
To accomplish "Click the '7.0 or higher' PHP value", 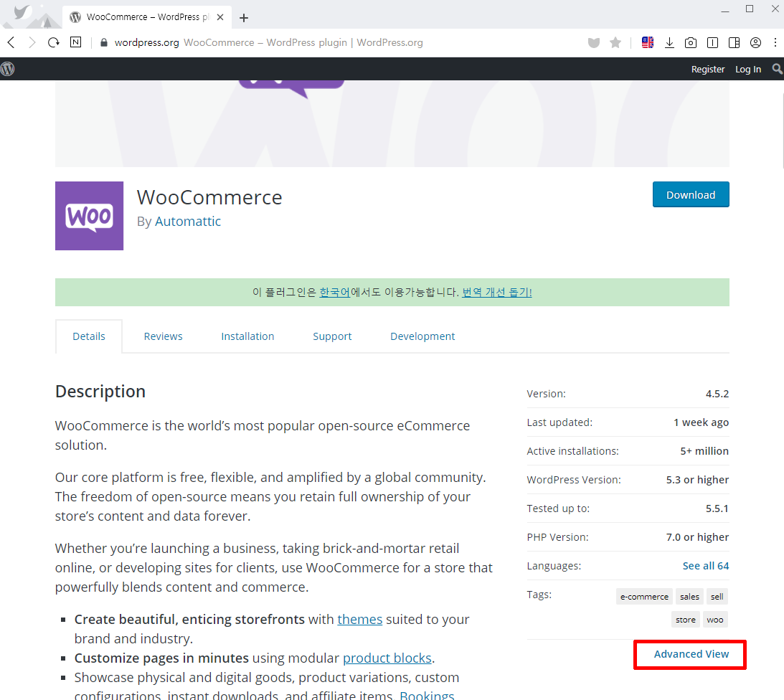I will point(697,537).
